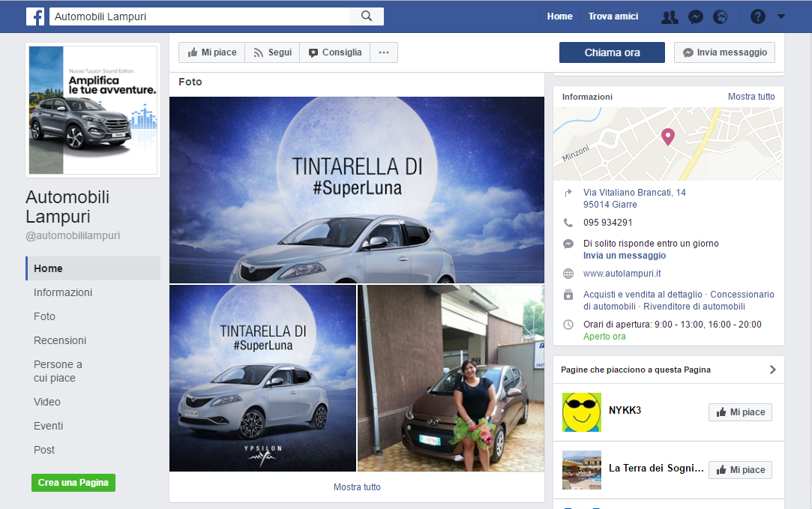Open Video in the sidebar menu

pyautogui.click(x=47, y=402)
